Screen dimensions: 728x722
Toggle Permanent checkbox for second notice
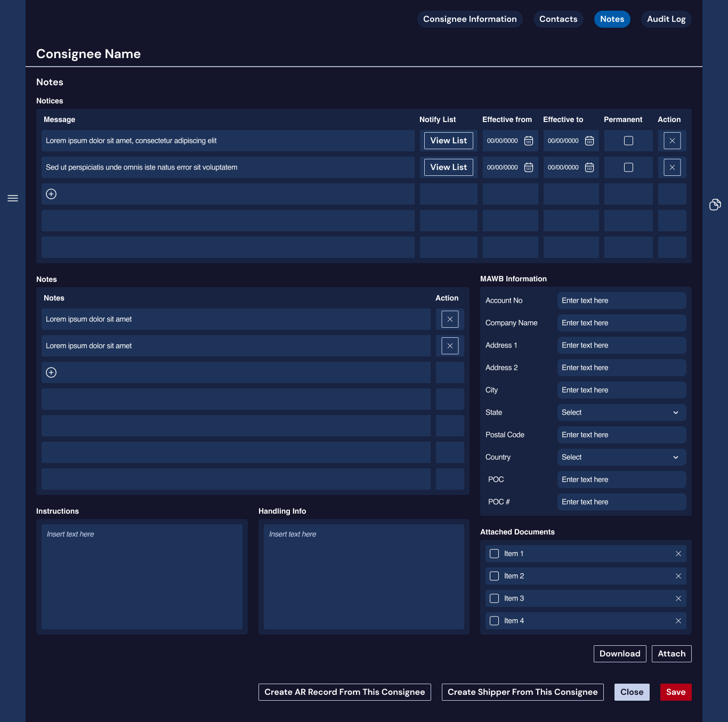point(628,167)
